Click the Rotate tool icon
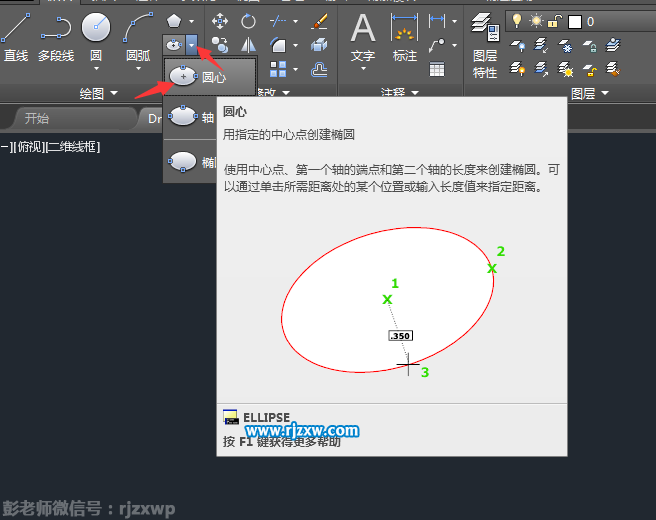This screenshot has height=520, width=656. coord(247,21)
